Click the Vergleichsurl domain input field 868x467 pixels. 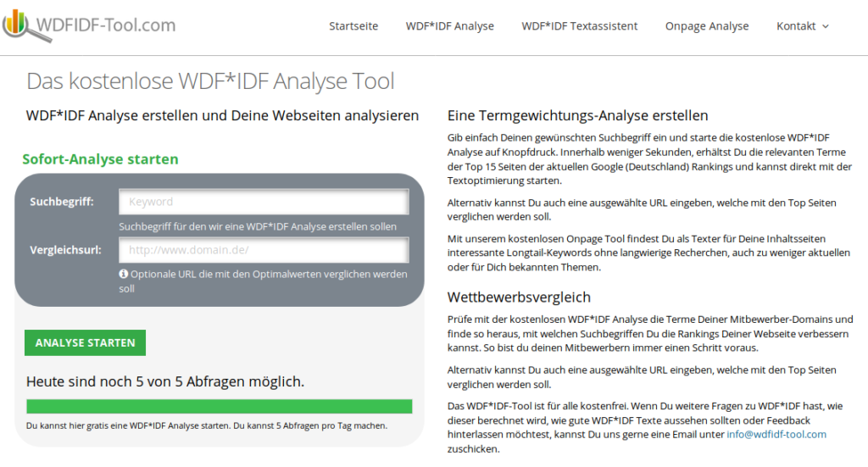point(264,250)
